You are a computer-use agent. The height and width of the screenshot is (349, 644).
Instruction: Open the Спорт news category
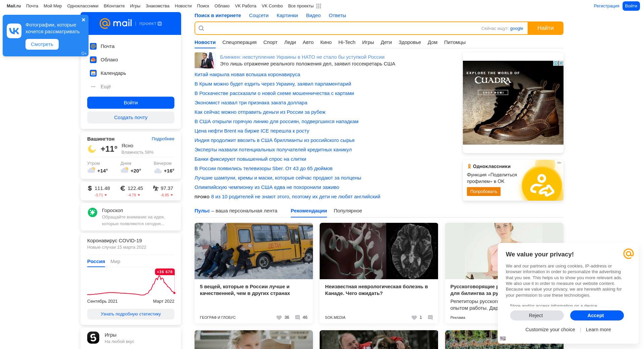(270, 42)
